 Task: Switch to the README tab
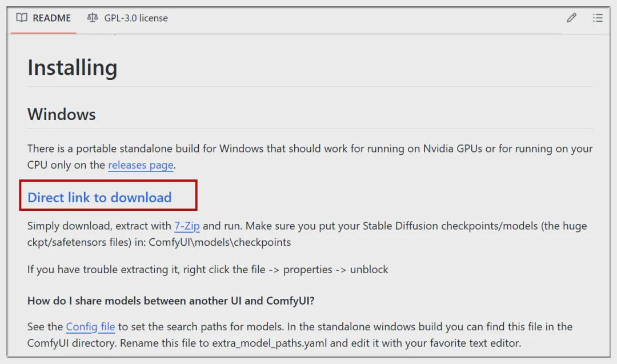51,18
